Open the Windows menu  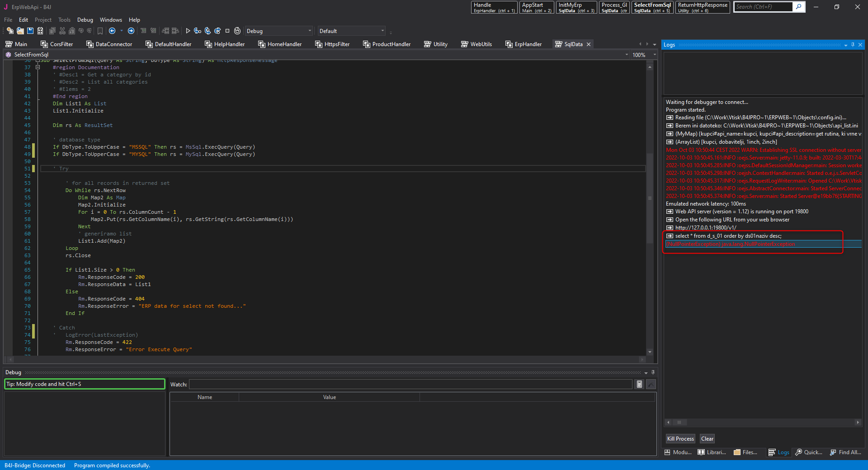pos(111,20)
